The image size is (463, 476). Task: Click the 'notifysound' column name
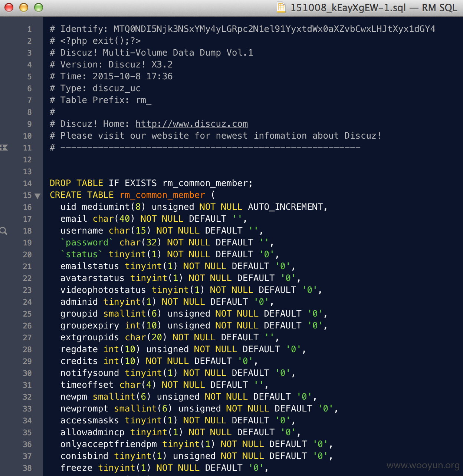pyautogui.click(x=90, y=373)
